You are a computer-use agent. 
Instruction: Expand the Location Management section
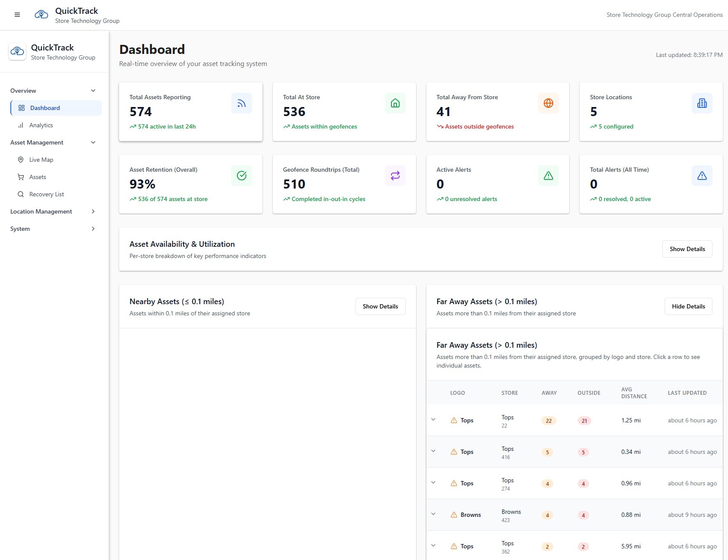tap(93, 211)
